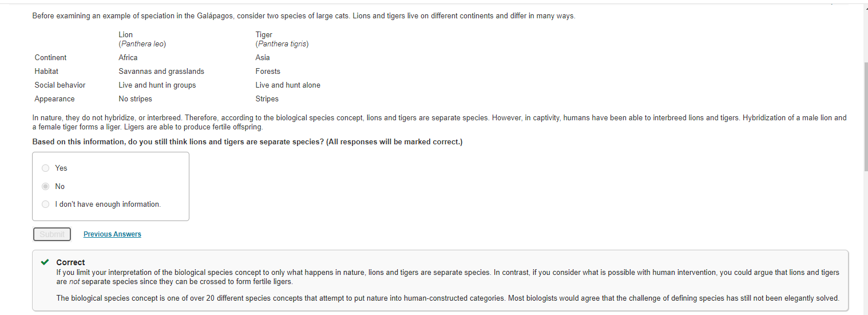Screen dimensions: 868x315
Task: Click the "Social behavior" row label
Action: pyautogui.click(x=60, y=85)
